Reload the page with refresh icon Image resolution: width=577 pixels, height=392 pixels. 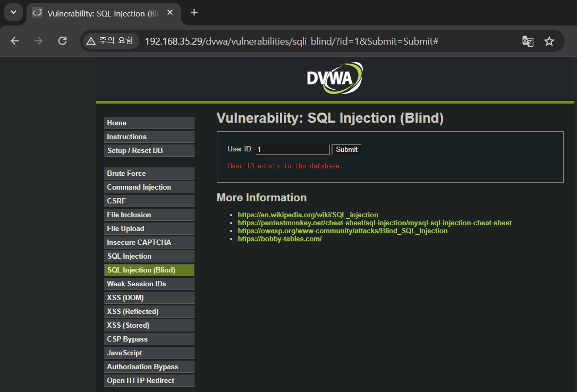coord(63,41)
